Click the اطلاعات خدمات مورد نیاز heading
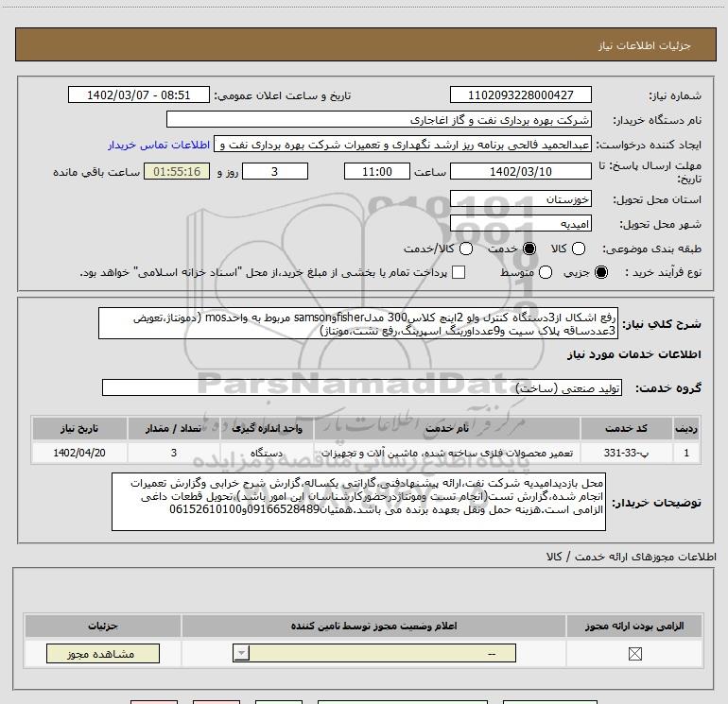 (633, 354)
